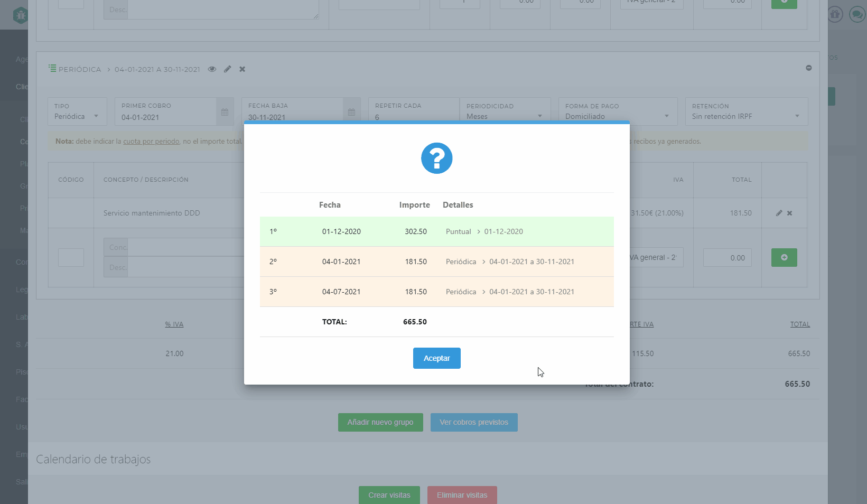Screen dimensions: 867x504
Task: Click Añadir nuevo grupo button
Action: click(x=380, y=422)
